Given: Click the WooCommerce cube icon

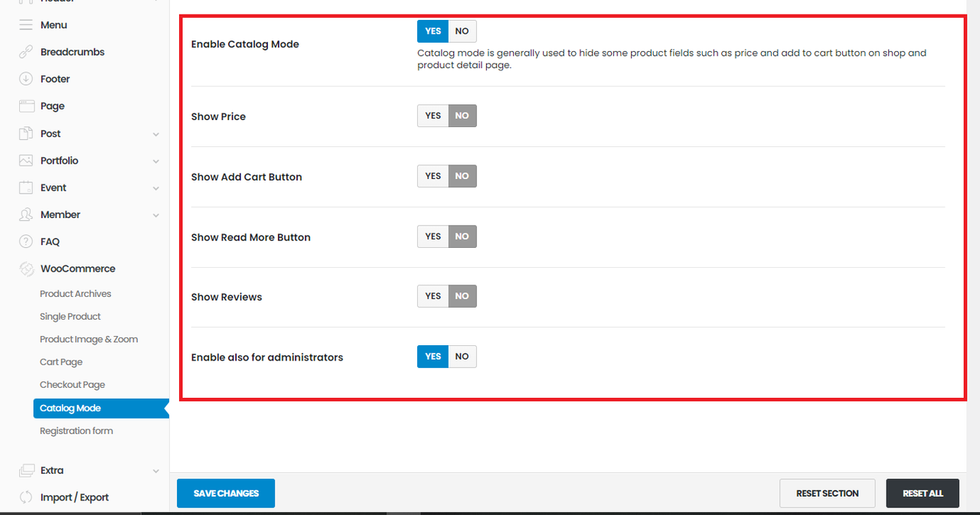Looking at the screenshot, I should click(26, 269).
